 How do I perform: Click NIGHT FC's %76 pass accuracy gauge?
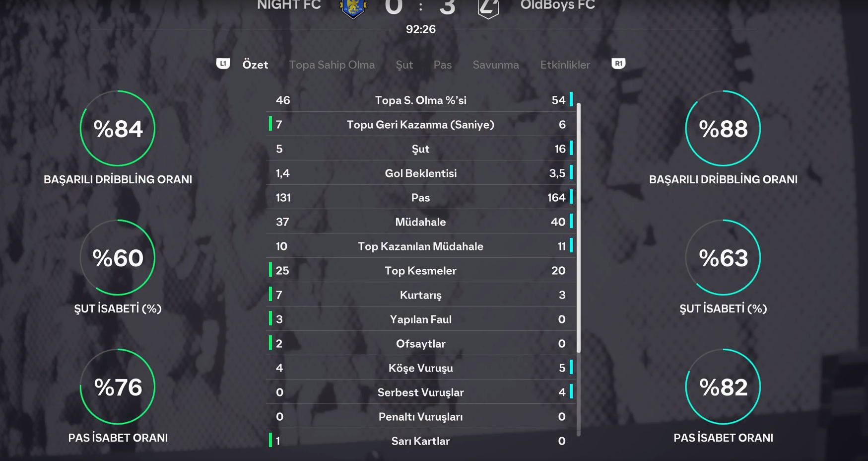coord(118,387)
